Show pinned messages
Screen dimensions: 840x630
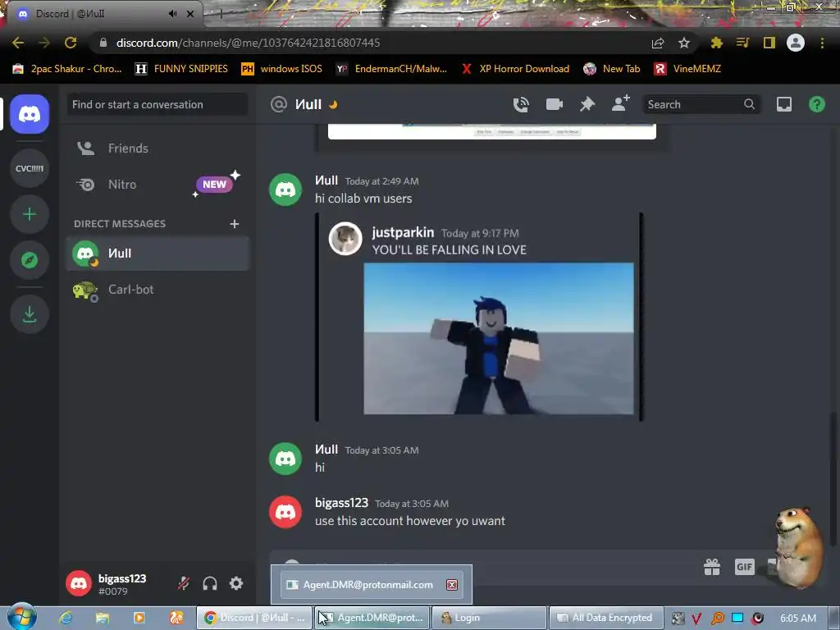587,104
